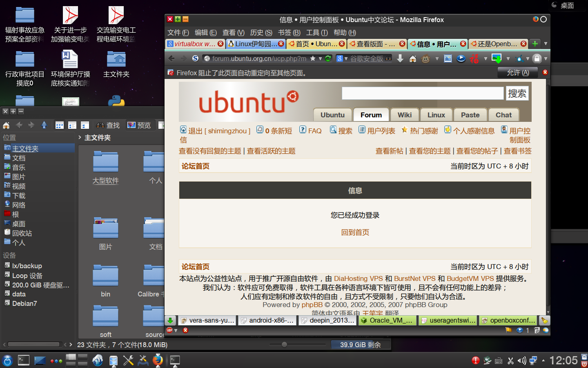Click the 允许 (A) button in notification bar
Screen dimensions: 588x368
518,72
